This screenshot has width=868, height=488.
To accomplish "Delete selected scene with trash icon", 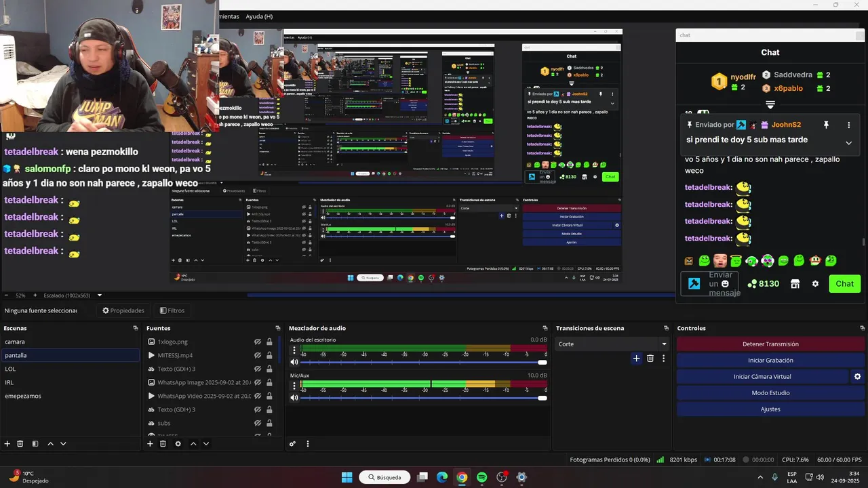I will click(20, 444).
